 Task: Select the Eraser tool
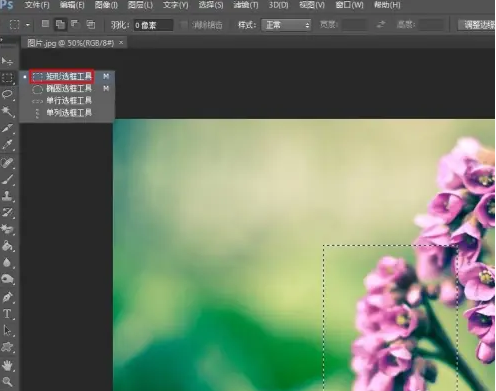tap(7, 229)
